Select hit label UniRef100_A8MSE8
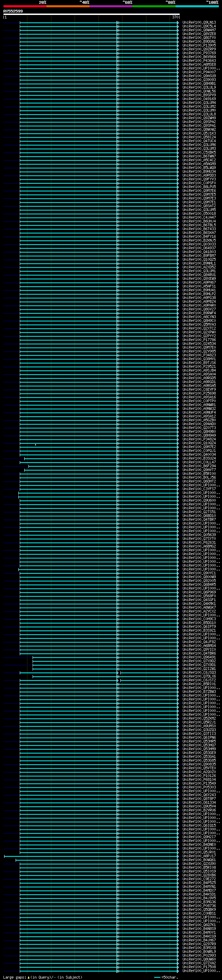The height and width of the screenshot is (980, 222). click(199, 64)
